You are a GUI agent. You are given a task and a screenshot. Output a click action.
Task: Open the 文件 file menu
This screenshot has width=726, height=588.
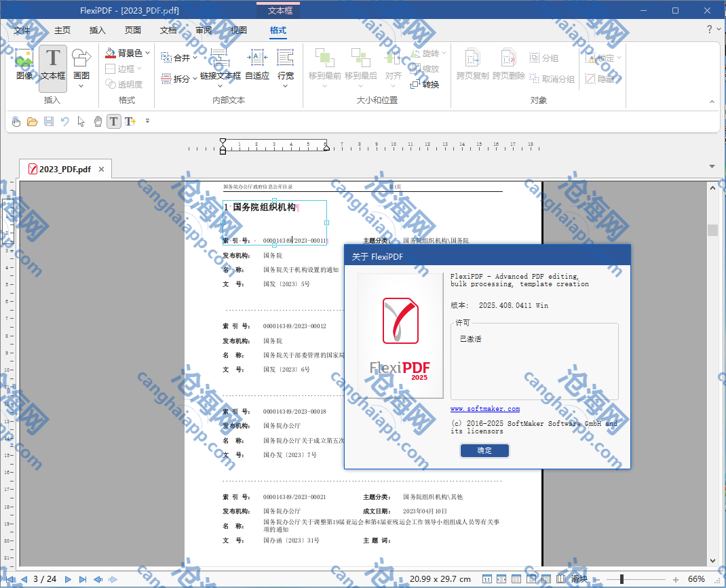point(22,31)
